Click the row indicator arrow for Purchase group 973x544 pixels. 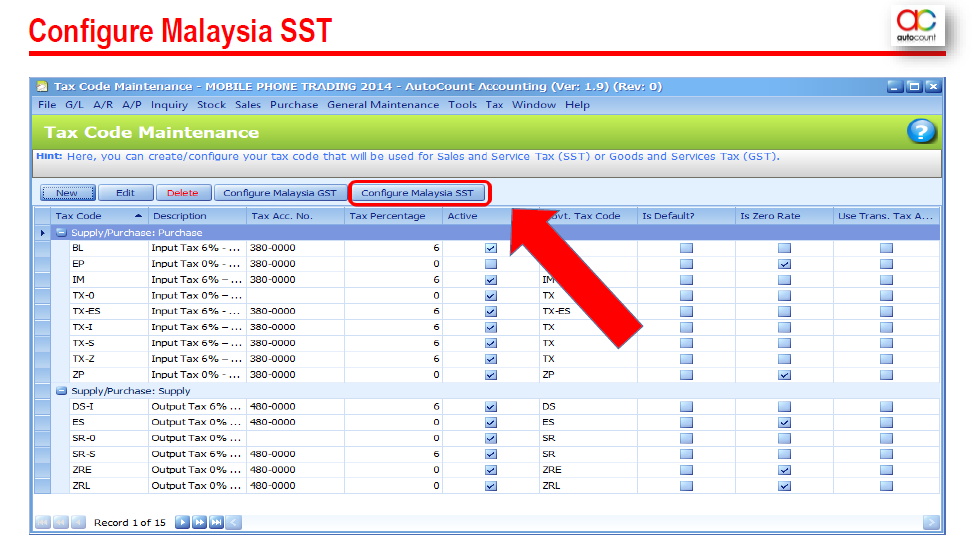click(42, 233)
